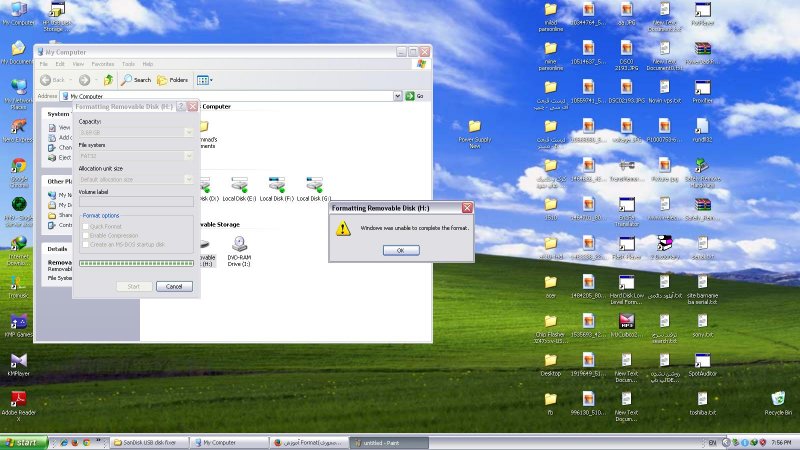The image size is (800, 450).
Task: Click OK in the format error dialog
Action: click(401, 250)
